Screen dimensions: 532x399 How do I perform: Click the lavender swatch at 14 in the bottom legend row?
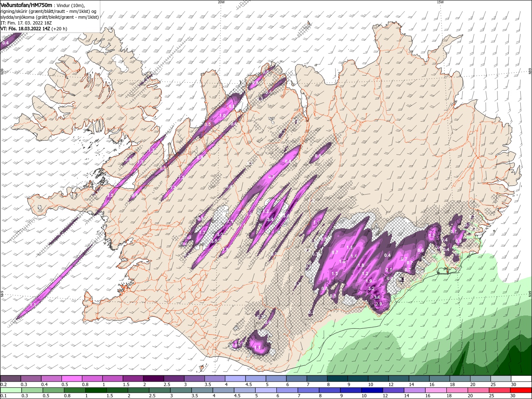click(x=414, y=390)
